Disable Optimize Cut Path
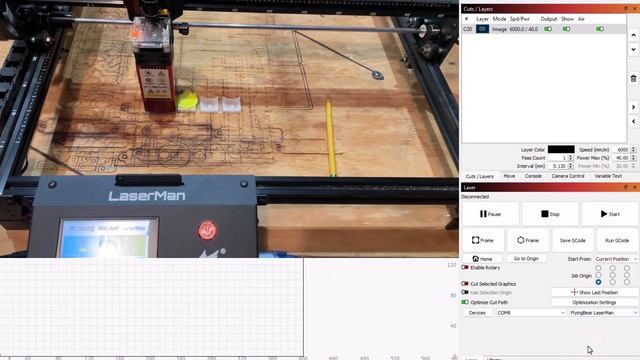Image resolution: width=640 pixels, height=360 pixels. (x=465, y=302)
